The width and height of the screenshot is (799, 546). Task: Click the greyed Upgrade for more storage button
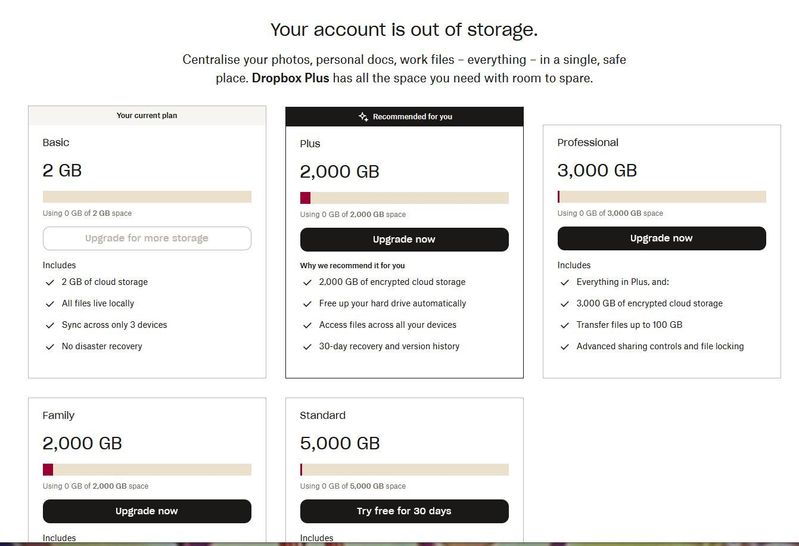pos(147,238)
